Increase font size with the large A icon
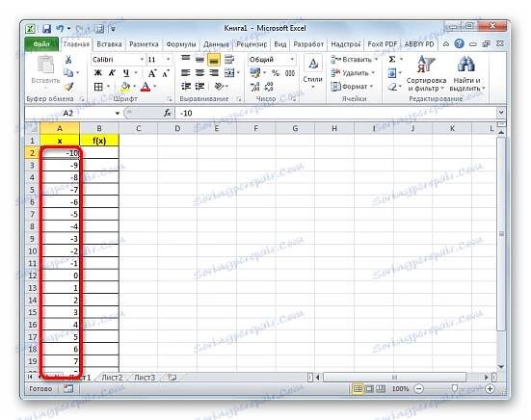Viewport: 531px width, 420px height. click(x=152, y=73)
